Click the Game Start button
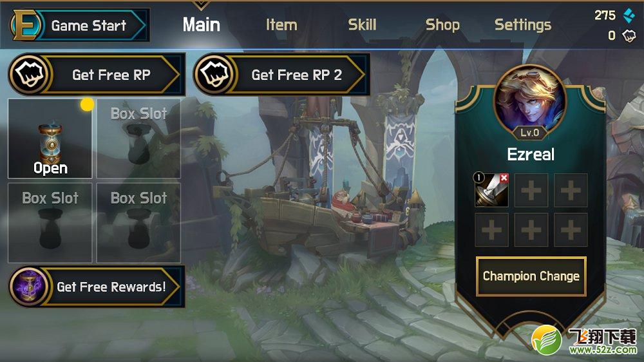This screenshot has height=362, width=644. point(79,25)
